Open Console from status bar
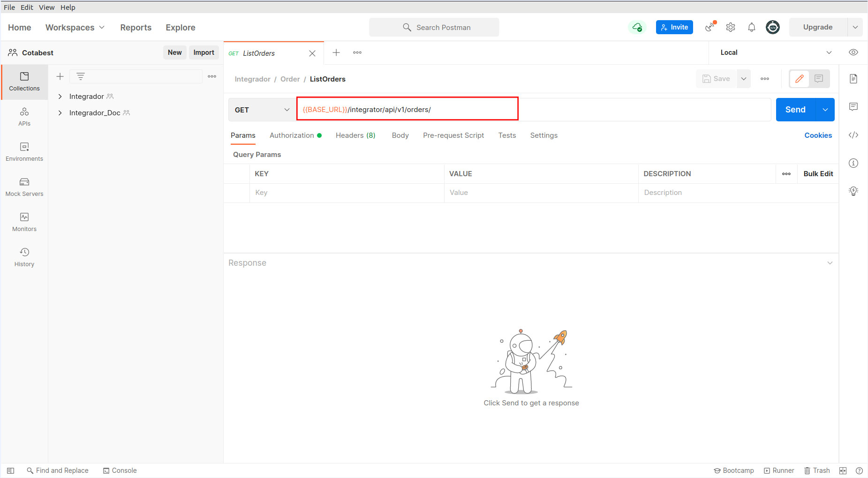868x478 pixels. (x=120, y=471)
